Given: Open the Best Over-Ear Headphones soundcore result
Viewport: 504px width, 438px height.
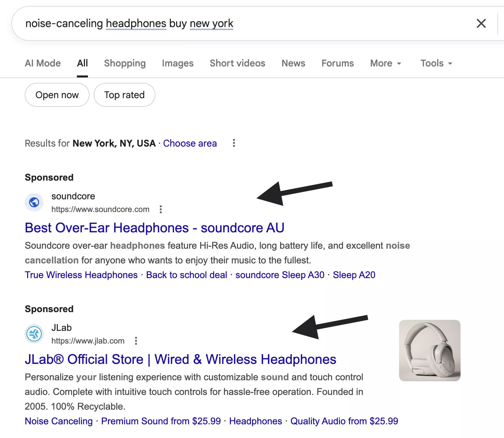Looking at the screenshot, I should tap(154, 228).
